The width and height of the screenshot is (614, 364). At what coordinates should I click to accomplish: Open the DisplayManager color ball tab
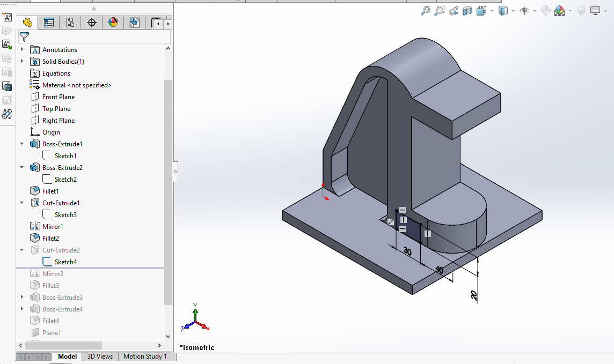(x=113, y=23)
